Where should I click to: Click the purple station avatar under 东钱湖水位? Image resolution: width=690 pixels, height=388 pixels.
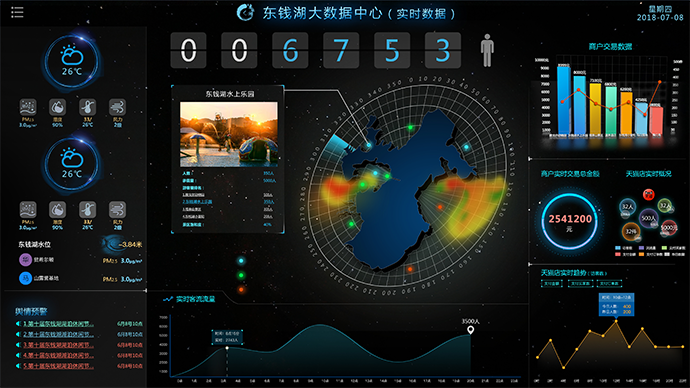point(25,260)
